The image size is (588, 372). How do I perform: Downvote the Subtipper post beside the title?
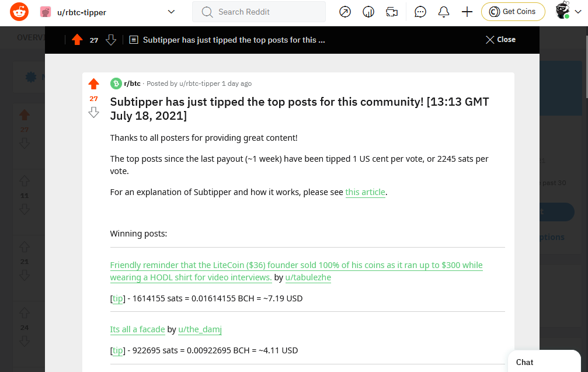[x=94, y=112]
